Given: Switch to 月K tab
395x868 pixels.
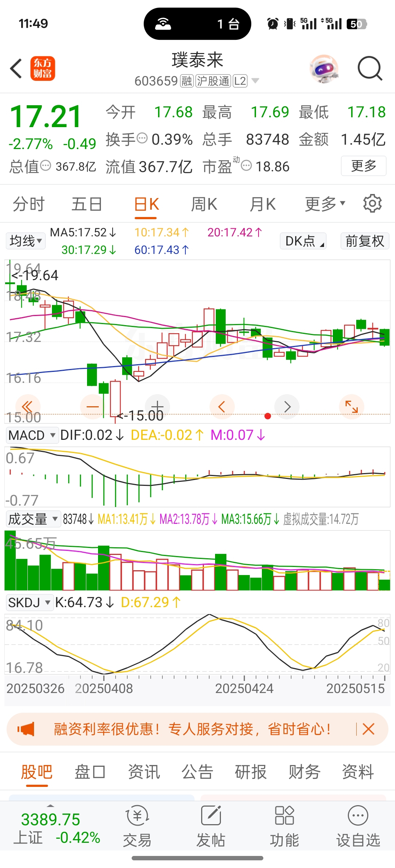Looking at the screenshot, I should point(263,203).
